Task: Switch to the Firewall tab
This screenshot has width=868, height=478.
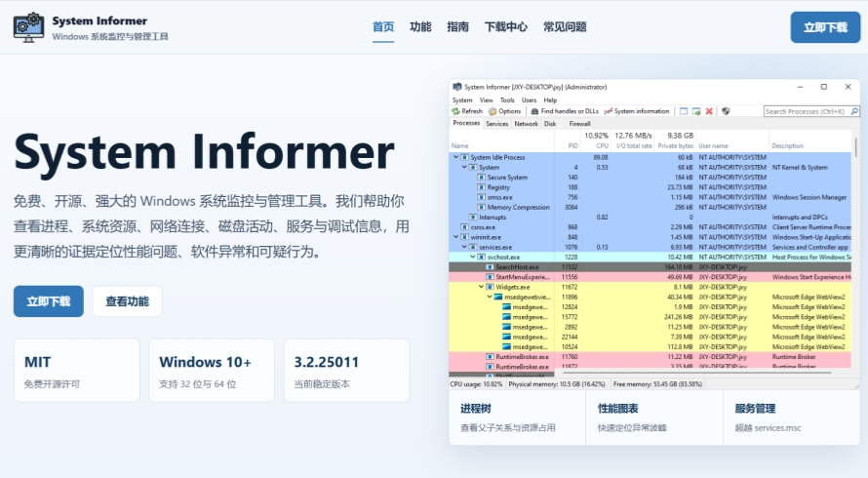Action: pyautogui.click(x=579, y=124)
